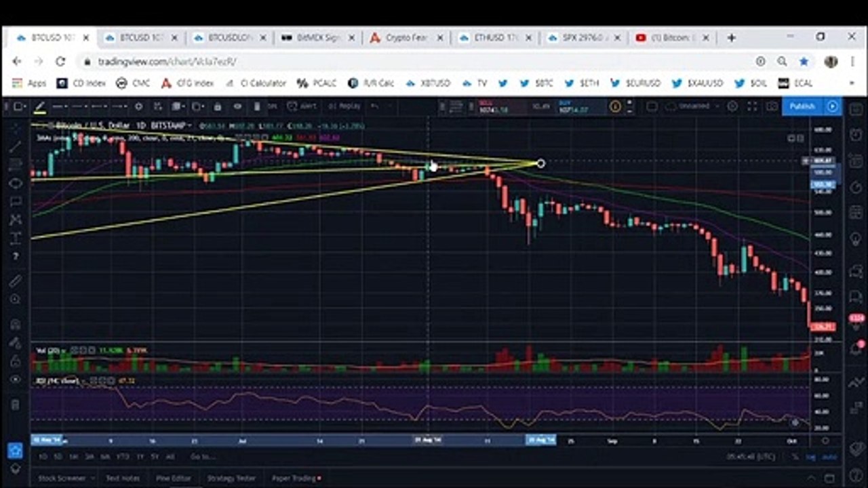Screen dimensions: 868x488
Task: Open the BITSTAMP symbol legend dropdown
Action: pyautogui.click(x=189, y=125)
